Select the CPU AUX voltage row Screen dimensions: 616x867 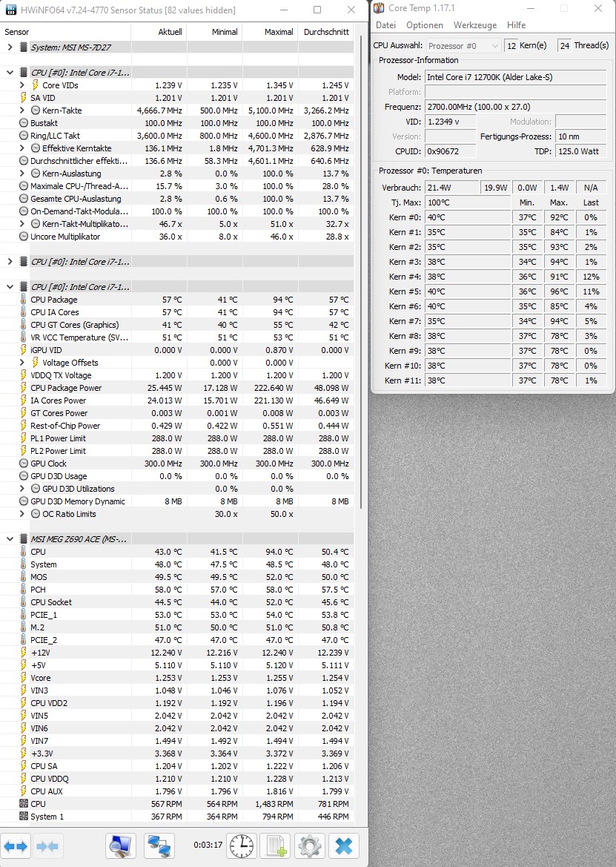tap(176, 791)
